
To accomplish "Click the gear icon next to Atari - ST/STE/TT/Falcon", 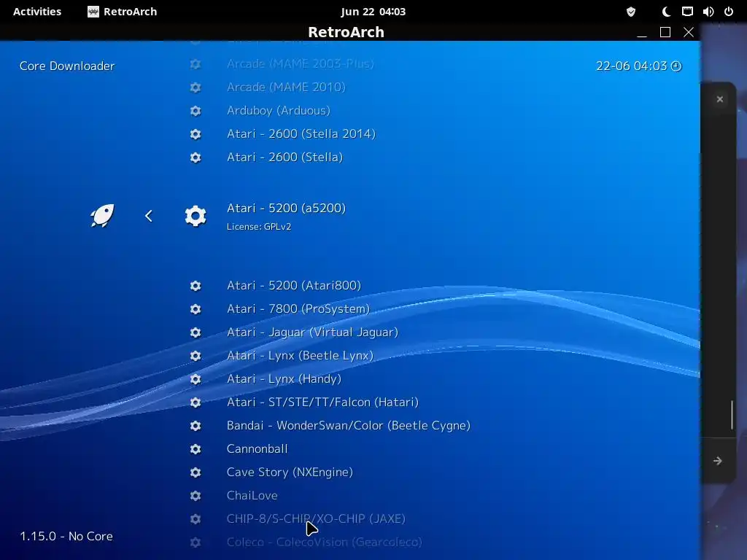I will click(x=196, y=402).
